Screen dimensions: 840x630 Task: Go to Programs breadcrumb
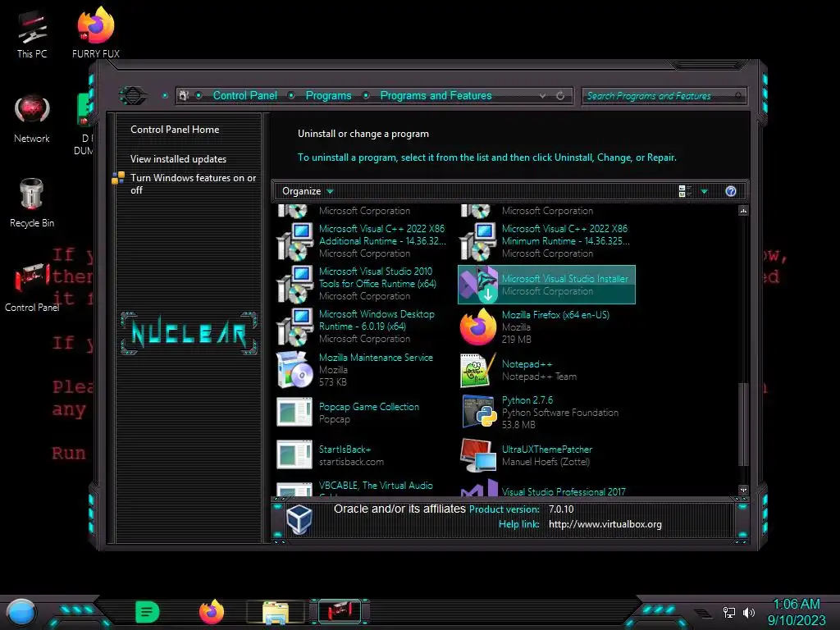[328, 96]
